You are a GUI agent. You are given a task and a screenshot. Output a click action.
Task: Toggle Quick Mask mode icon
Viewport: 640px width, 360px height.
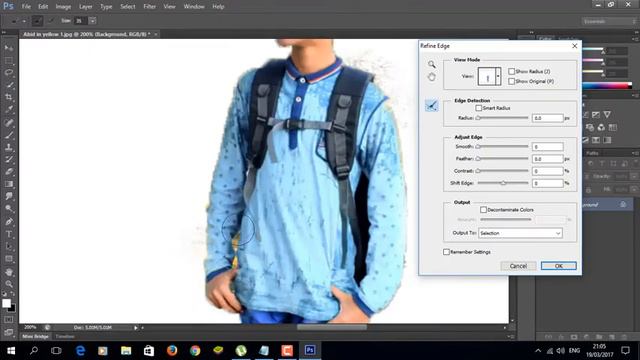click(9, 320)
